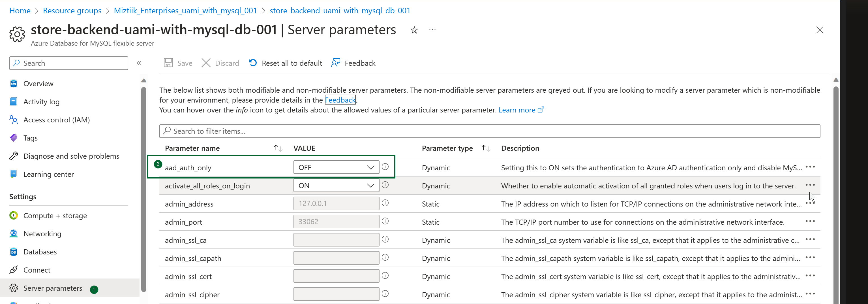Screen dimensions: 868x304
Task: Click the admin_ssl_cipher value field
Action: 336,294
